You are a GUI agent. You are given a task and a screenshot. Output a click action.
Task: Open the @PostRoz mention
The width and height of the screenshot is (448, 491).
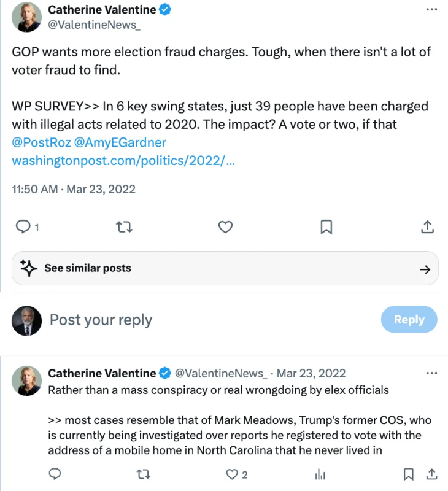pos(41,142)
